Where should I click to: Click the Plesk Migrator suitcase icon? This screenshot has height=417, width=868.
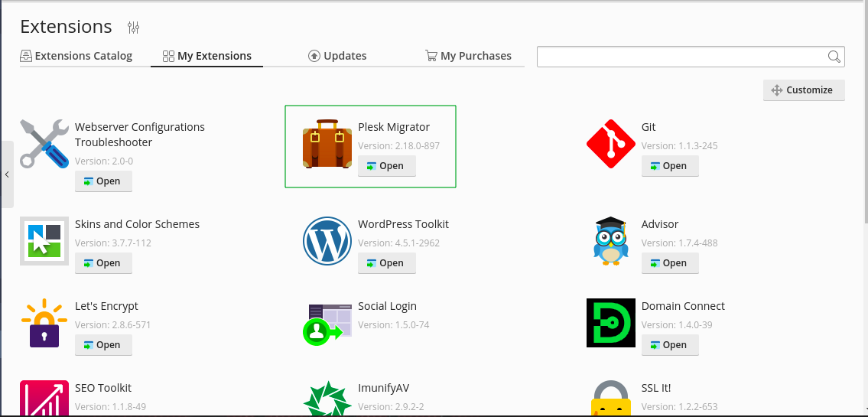(327, 144)
